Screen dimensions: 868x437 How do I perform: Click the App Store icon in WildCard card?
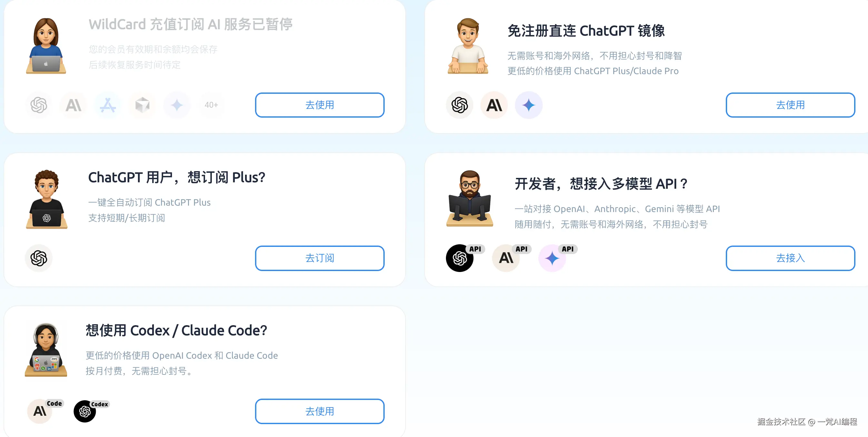(108, 105)
